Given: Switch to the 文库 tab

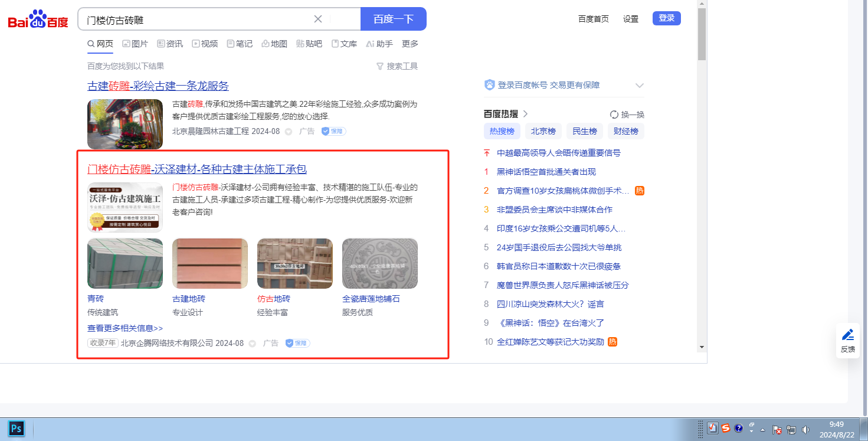Looking at the screenshot, I should coord(344,44).
